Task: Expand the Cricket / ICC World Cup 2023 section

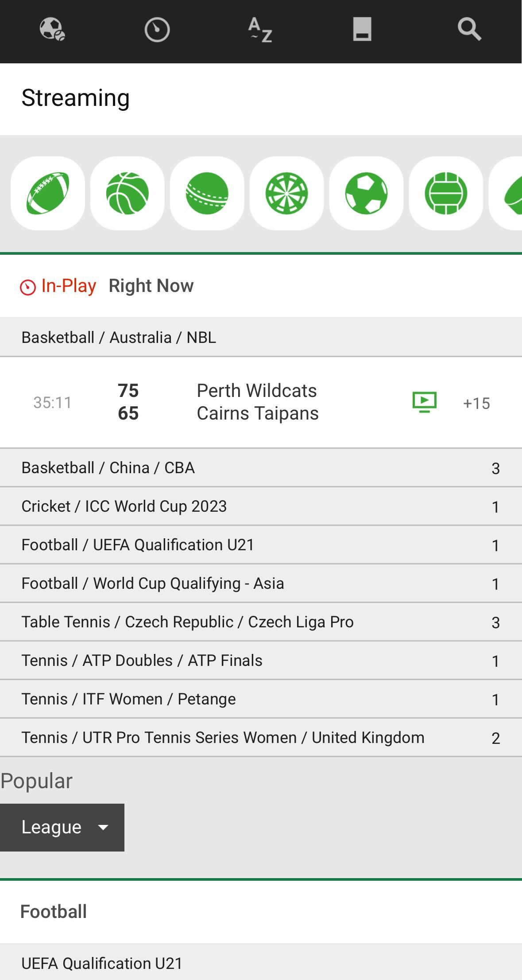Action: 261,506
